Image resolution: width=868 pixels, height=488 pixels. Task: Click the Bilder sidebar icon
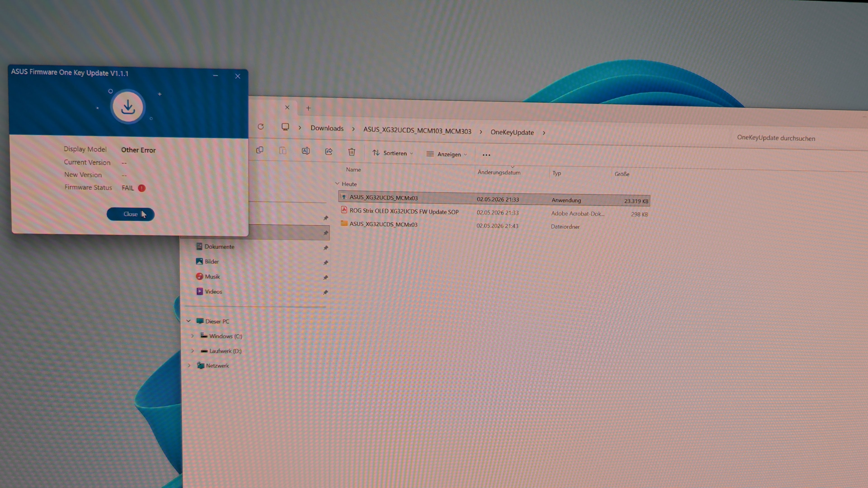tap(199, 261)
